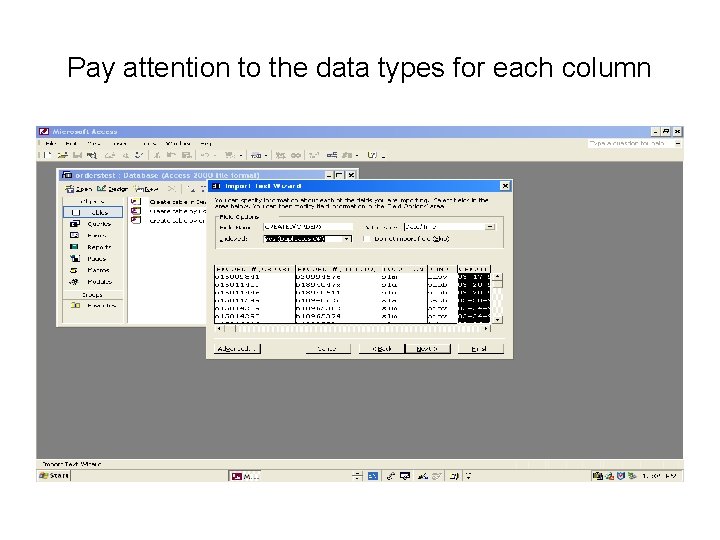The width and height of the screenshot is (720, 540).
Task: Click Open in database window toolbar
Action: pyautogui.click(x=79, y=189)
